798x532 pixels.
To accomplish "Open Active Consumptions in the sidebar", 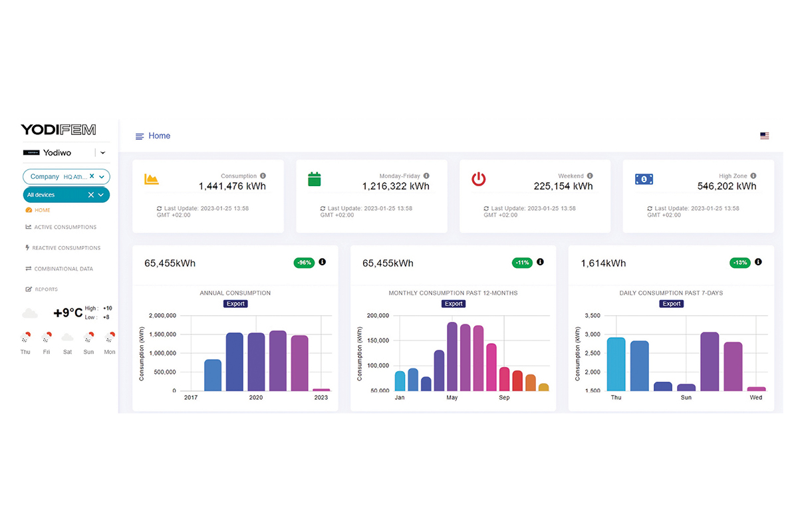I will click(x=65, y=227).
